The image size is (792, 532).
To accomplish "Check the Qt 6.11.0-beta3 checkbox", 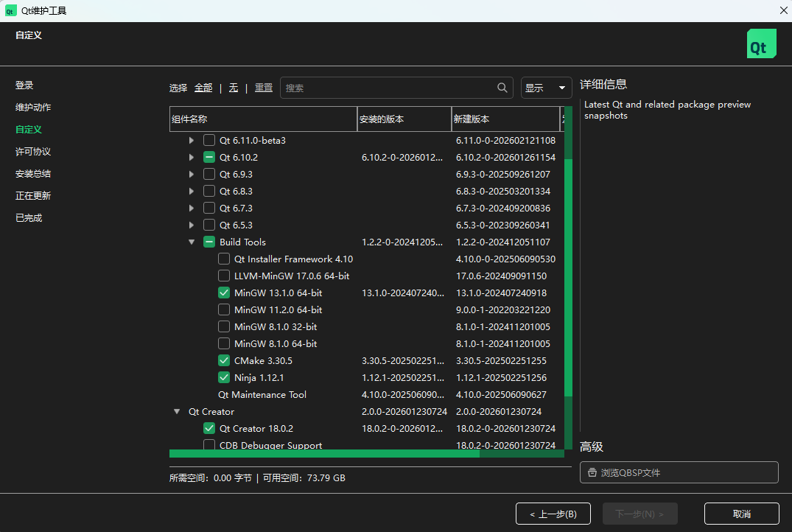I will point(209,140).
